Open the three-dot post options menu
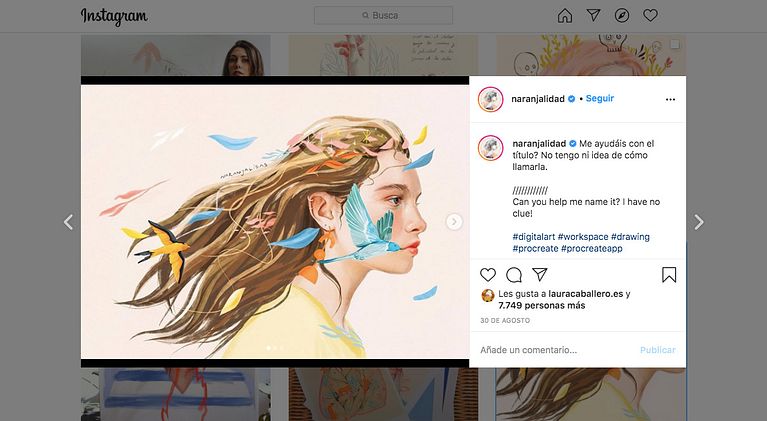Image resolution: width=767 pixels, height=421 pixels. pyautogui.click(x=670, y=99)
